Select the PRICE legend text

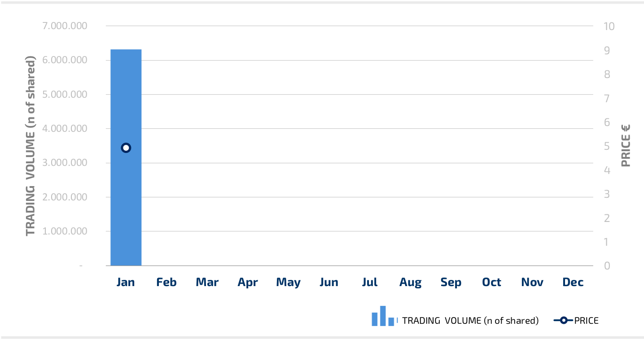(586, 321)
